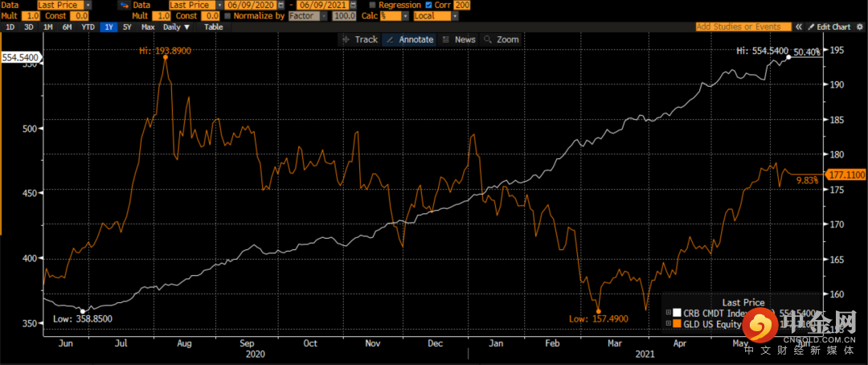This screenshot has width=868, height=365.
Task: Click the Zoom magnifier icon
Action: (x=488, y=39)
